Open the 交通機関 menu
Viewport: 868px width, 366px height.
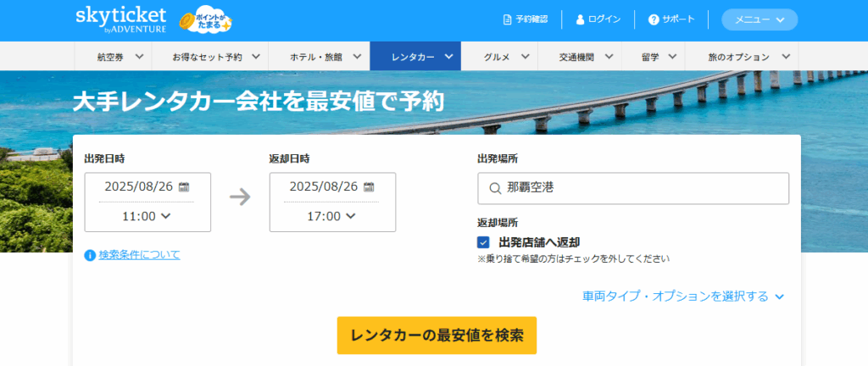[x=579, y=57]
